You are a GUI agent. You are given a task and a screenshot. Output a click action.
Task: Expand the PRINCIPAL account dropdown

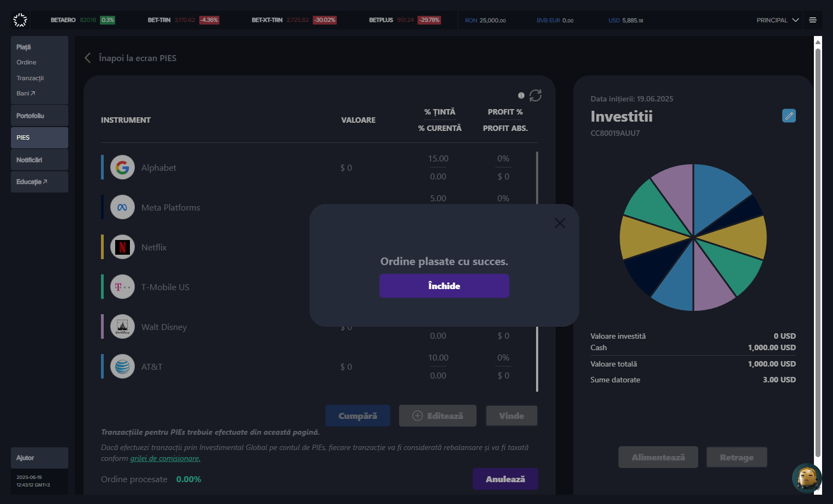click(777, 20)
